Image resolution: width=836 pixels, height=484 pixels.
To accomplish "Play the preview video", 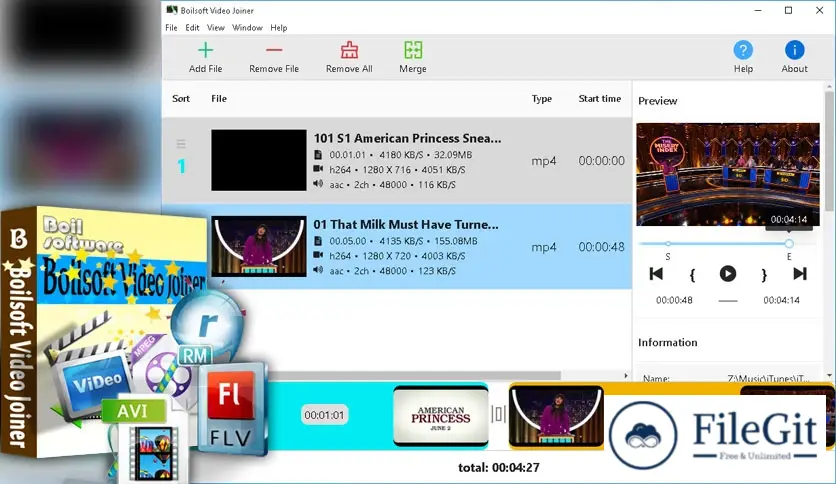I will 728,274.
